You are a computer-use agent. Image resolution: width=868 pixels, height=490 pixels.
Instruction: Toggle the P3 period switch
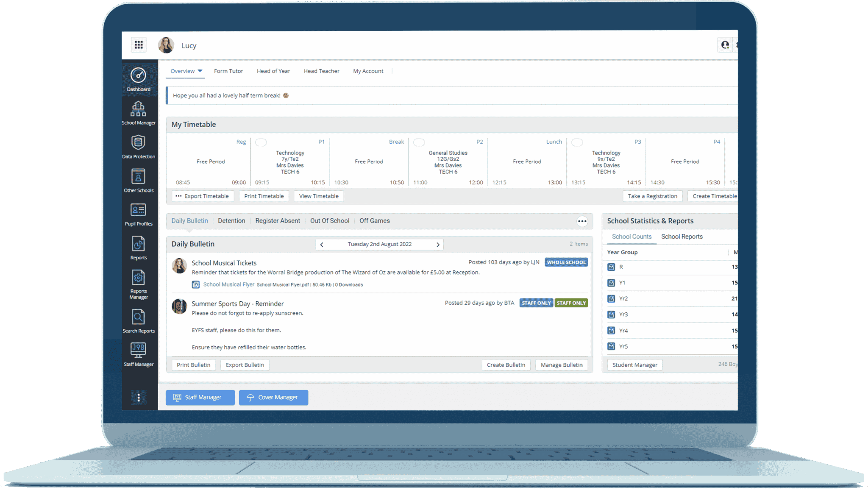coord(577,142)
